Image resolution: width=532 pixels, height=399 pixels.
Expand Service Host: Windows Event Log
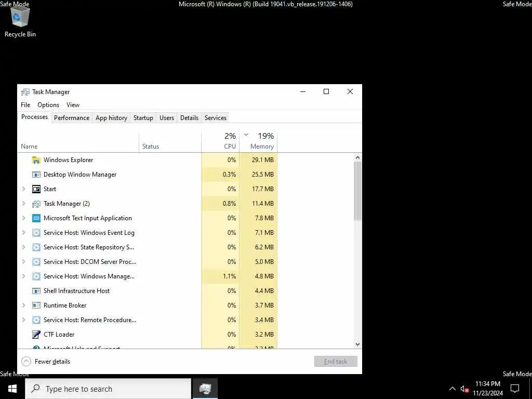24,233
